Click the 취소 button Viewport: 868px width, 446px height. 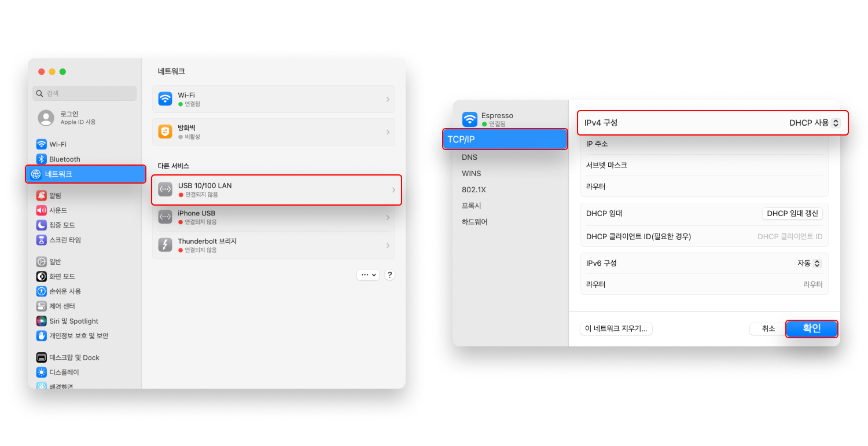coord(768,328)
